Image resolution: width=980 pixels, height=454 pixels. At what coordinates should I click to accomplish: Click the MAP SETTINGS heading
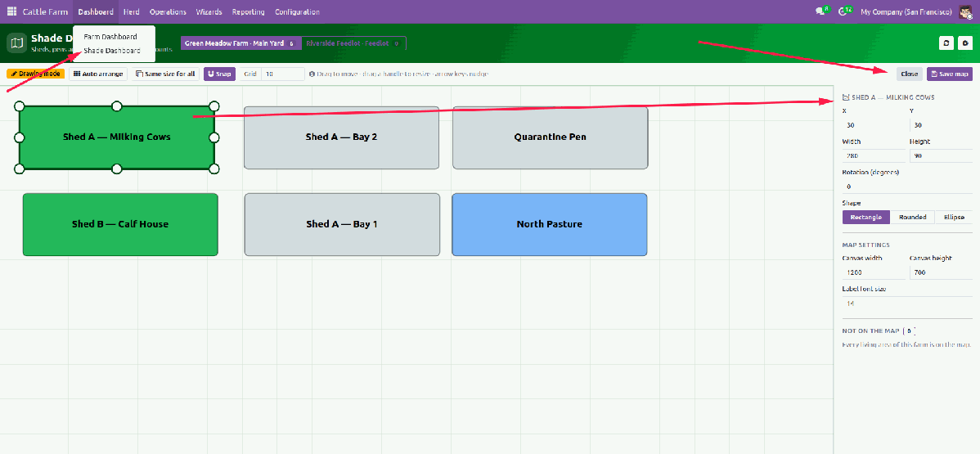coord(865,245)
